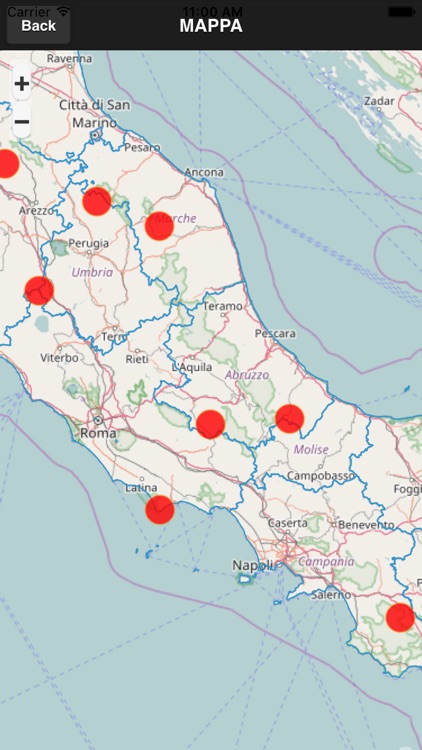This screenshot has width=422, height=750.
Task: Select the red marker near Latina
Action: tap(160, 509)
